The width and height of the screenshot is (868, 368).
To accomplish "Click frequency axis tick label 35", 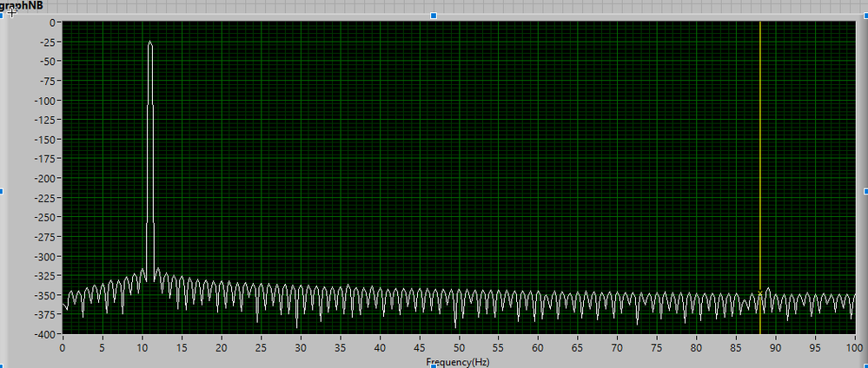I will point(341,348).
